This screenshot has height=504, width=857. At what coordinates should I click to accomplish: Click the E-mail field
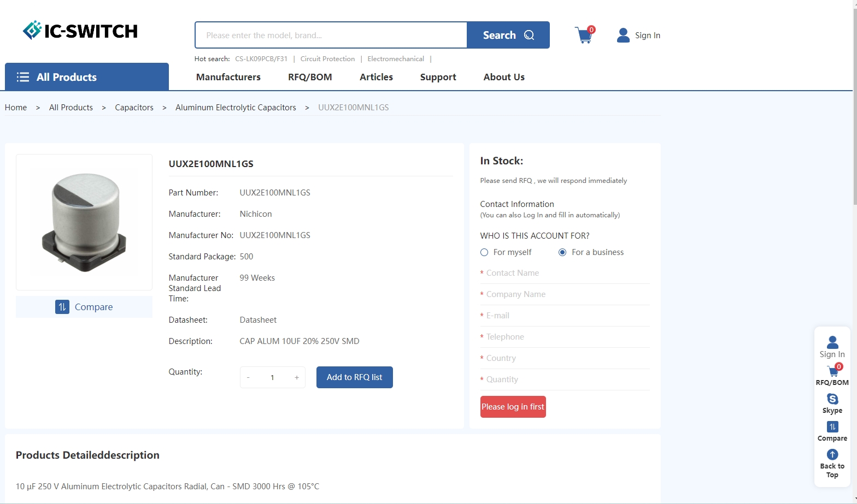coord(565,316)
